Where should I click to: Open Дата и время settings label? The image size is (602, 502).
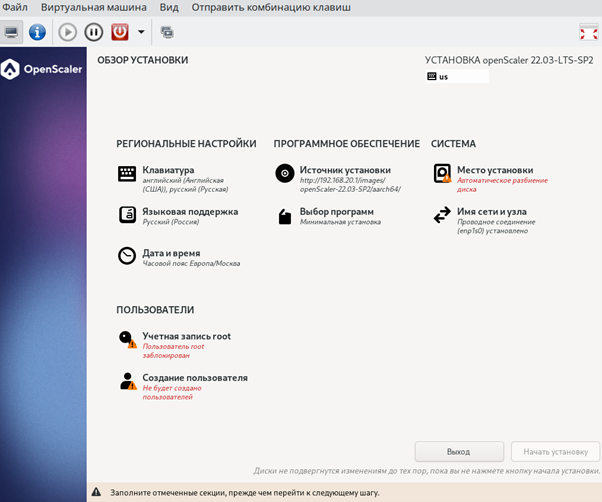pyautogui.click(x=171, y=253)
